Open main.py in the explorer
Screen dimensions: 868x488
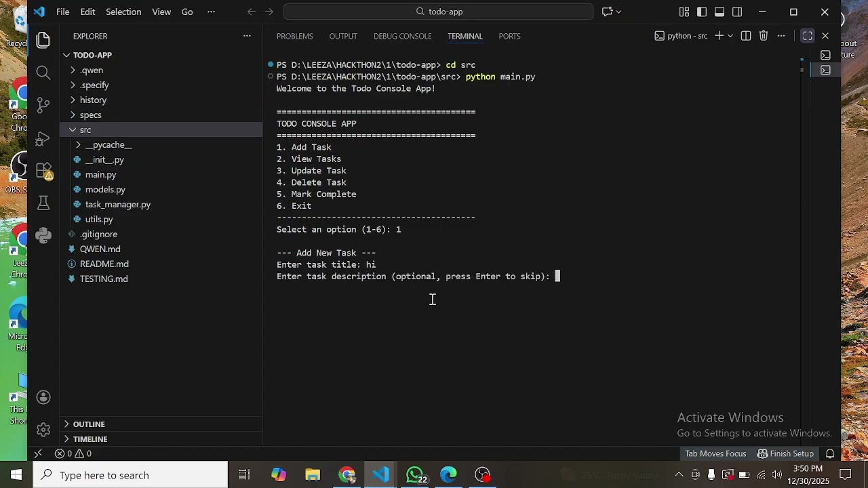[x=100, y=174]
